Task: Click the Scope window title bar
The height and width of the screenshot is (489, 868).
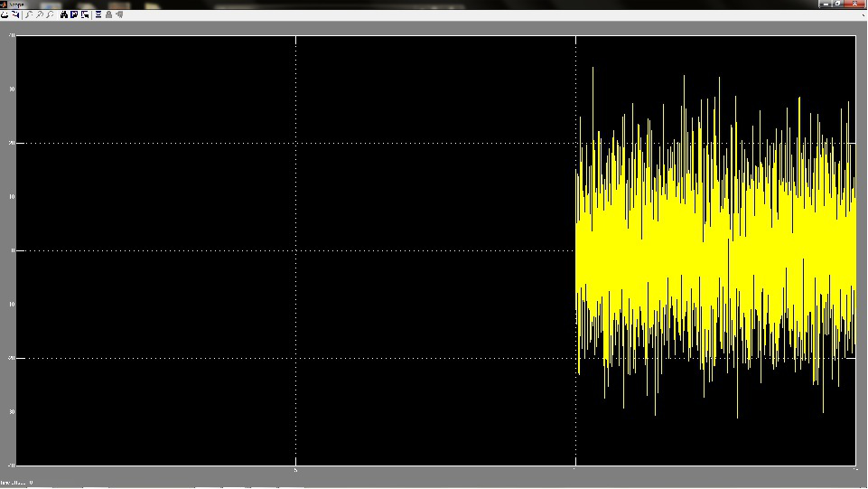Action: (361, 4)
